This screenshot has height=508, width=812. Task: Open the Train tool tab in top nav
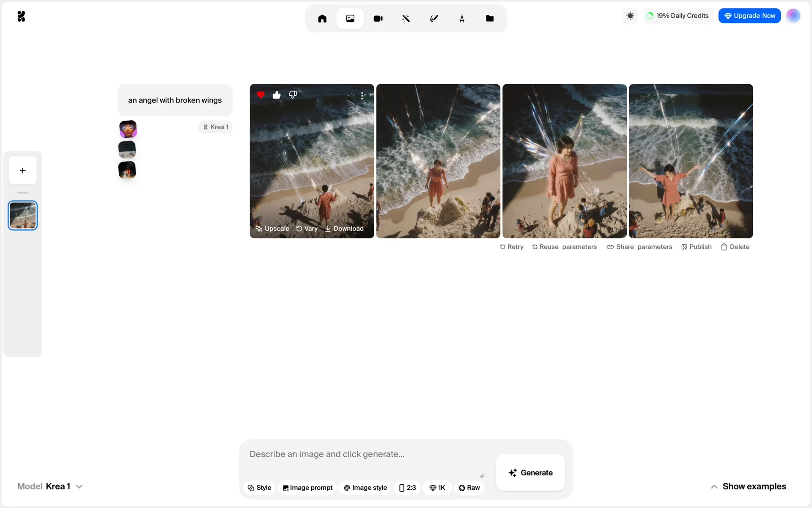[x=462, y=19]
